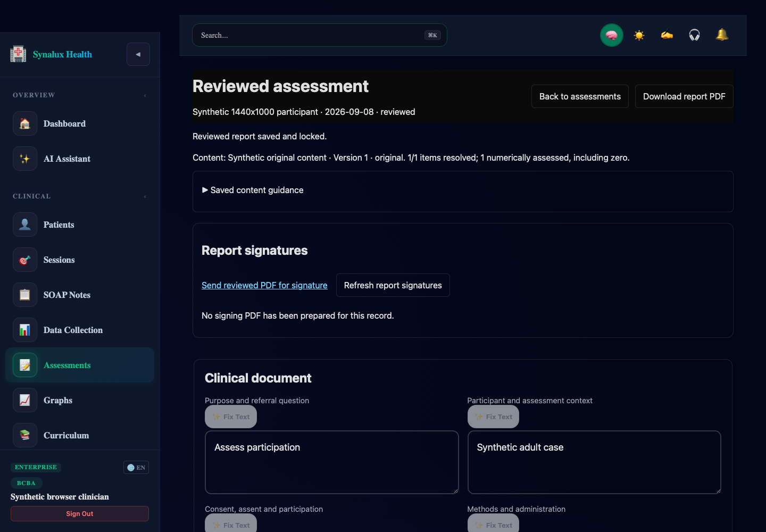Screen dimensions: 766x532
Task: Go to Patients section
Action: (x=80, y=225)
